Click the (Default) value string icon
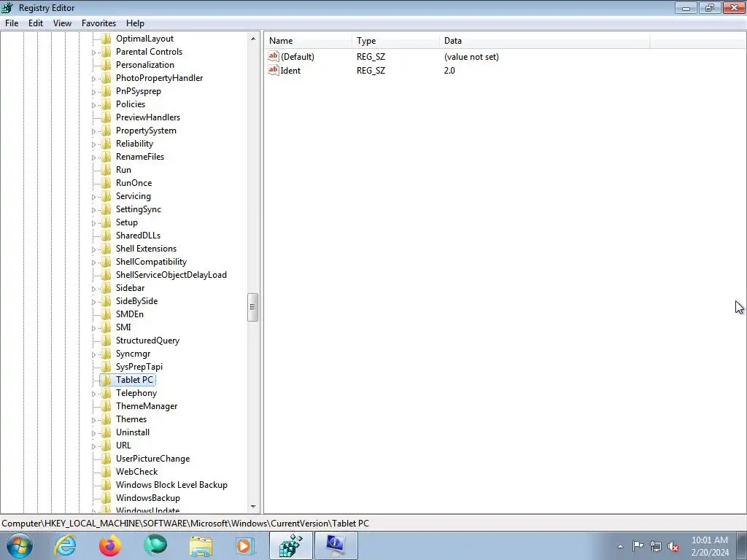 (274, 56)
